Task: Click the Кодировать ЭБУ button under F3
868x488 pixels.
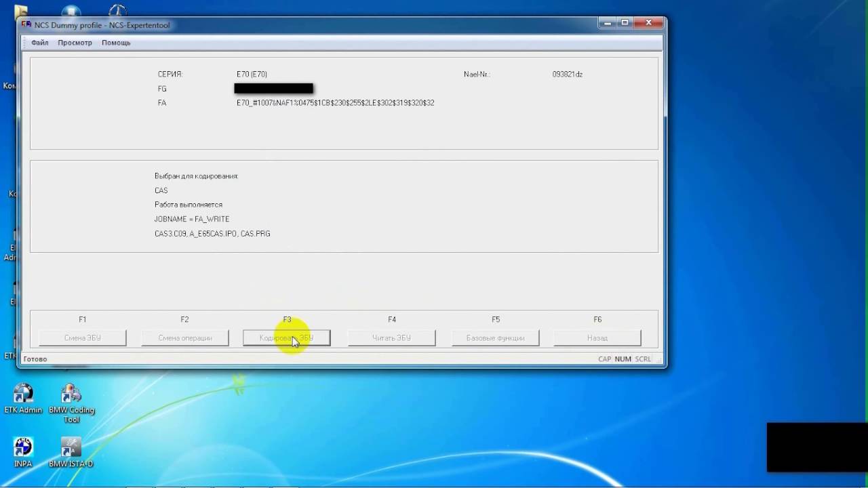Action: [287, 338]
